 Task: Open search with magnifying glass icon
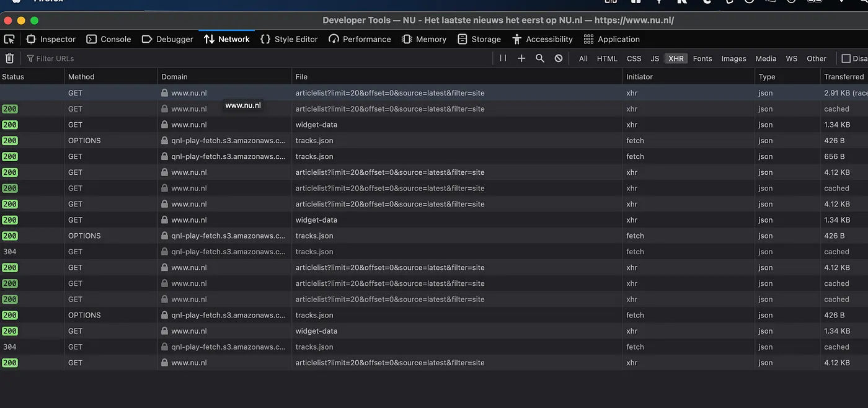(540, 58)
